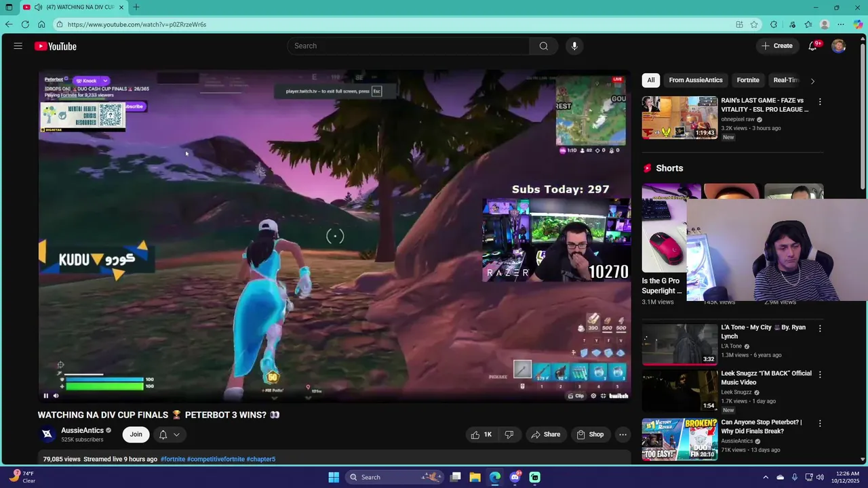
Task: Dislike the video with thumbs down
Action: point(509,434)
